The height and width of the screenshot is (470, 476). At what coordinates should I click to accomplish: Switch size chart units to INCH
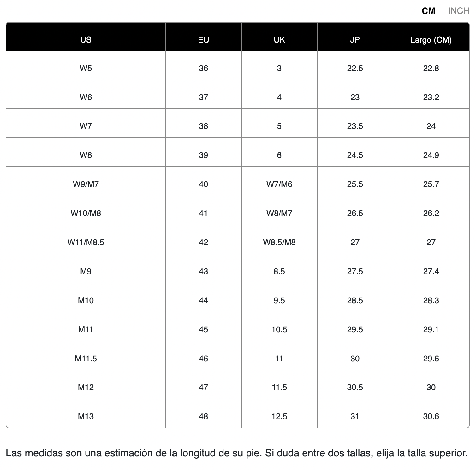pyautogui.click(x=458, y=11)
